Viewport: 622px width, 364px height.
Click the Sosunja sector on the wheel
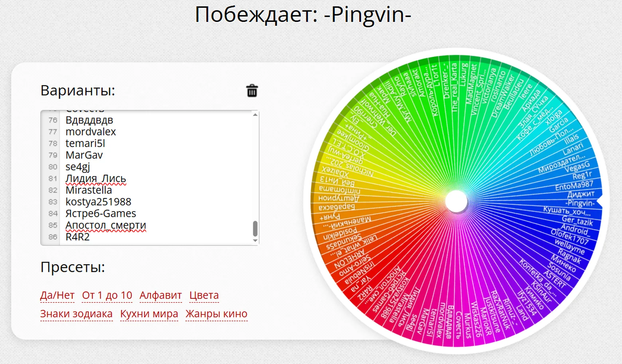(x=559, y=271)
